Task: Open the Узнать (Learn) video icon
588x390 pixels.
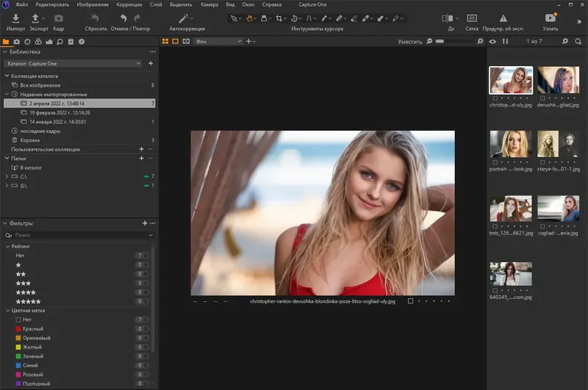Action: [x=551, y=18]
